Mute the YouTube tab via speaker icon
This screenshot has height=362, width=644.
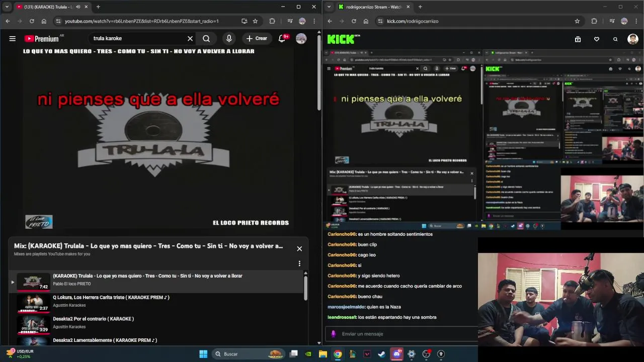click(x=78, y=7)
